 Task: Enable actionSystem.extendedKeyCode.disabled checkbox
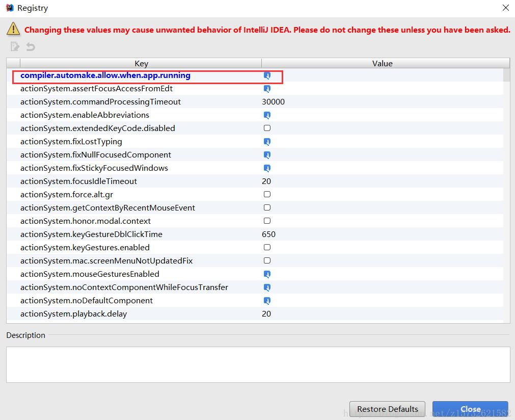pyautogui.click(x=267, y=128)
